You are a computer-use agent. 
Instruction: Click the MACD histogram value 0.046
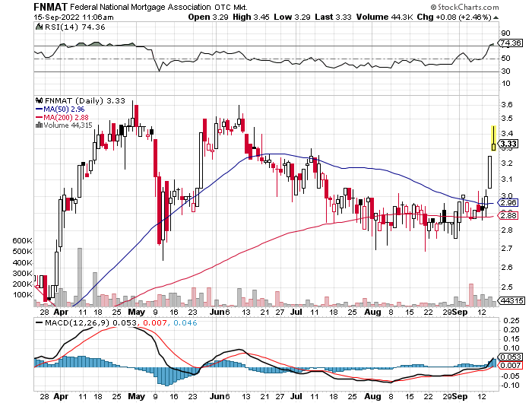point(185,323)
